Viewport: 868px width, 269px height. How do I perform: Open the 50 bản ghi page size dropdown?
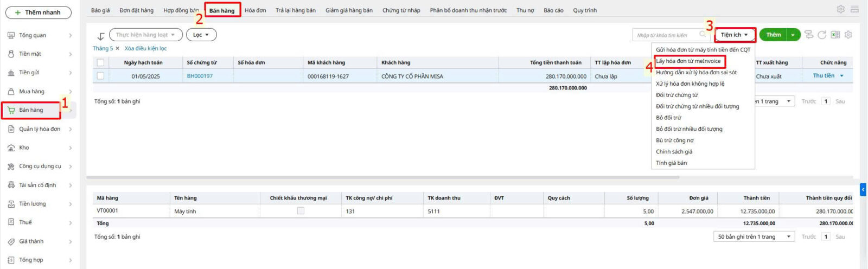tap(754, 236)
